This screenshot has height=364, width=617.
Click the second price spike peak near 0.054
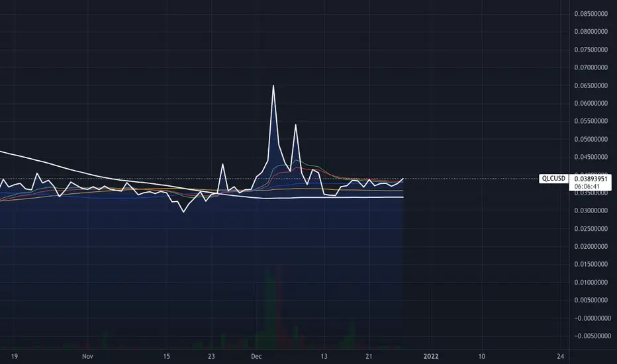click(295, 125)
